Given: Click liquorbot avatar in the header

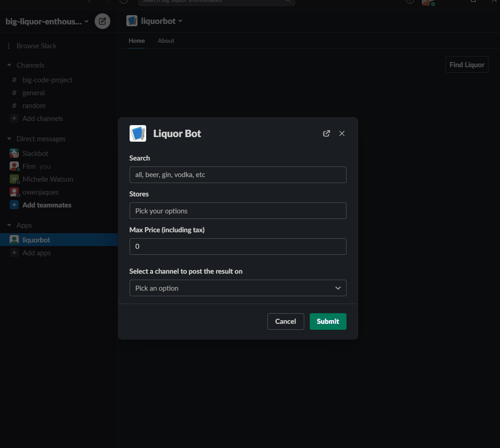Looking at the screenshot, I should [x=132, y=21].
